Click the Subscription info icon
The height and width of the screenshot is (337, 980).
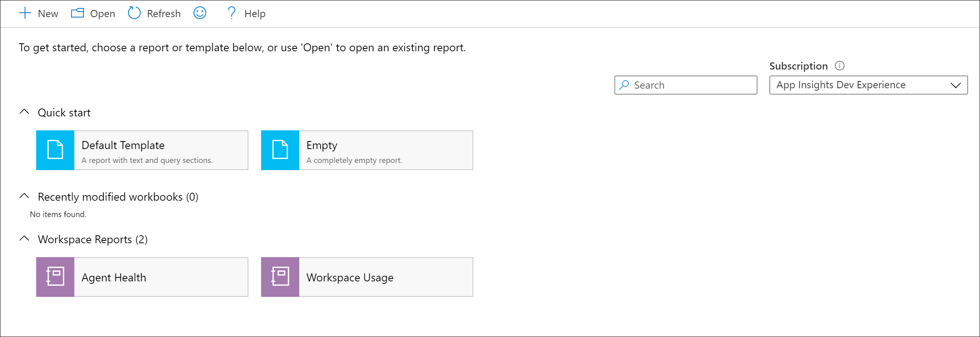point(840,66)
